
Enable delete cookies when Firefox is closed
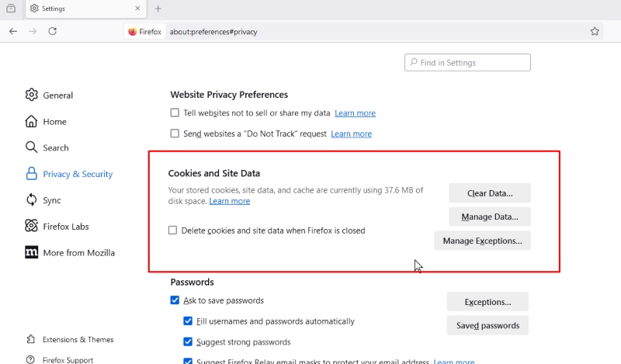(172, 231)
